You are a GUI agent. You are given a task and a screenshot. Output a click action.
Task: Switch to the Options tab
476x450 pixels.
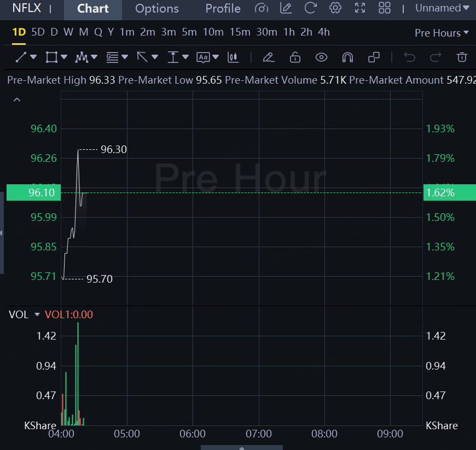157,9
